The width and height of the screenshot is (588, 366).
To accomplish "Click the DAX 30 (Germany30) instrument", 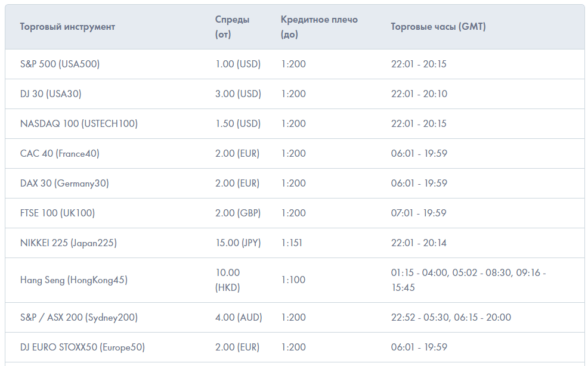I will 64,183.
